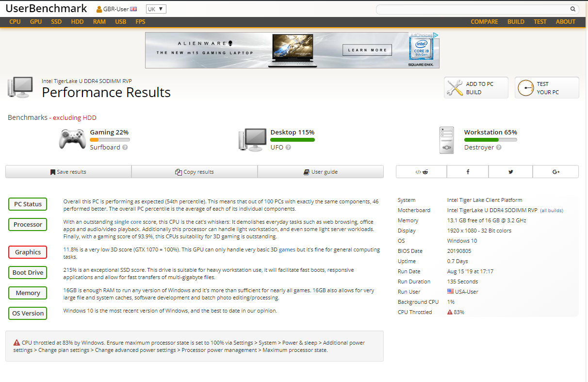Click the Desktop 115% score bar
Viewport: 588px width, 382px height.
pyautogui.click(x=293, y=140)
